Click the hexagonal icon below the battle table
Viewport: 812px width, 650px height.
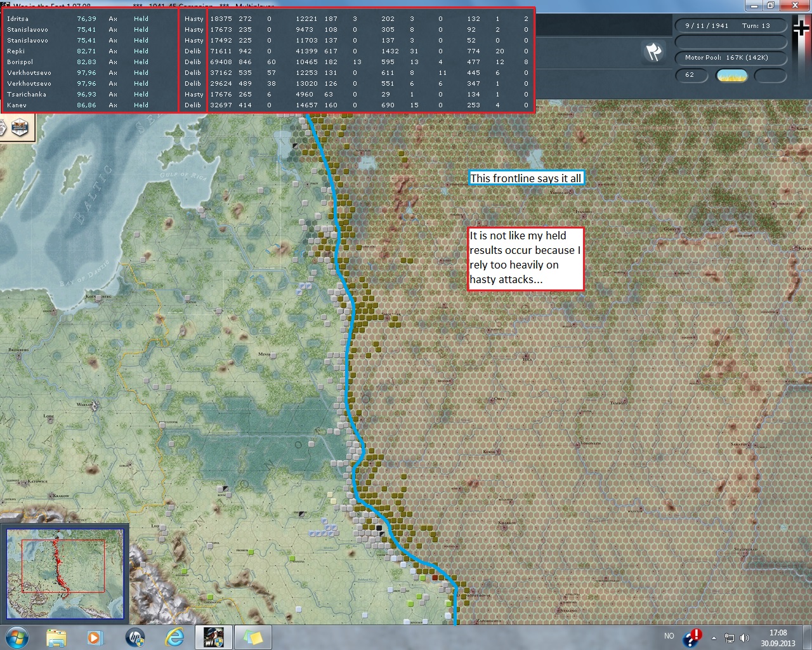tap(20, 127)
